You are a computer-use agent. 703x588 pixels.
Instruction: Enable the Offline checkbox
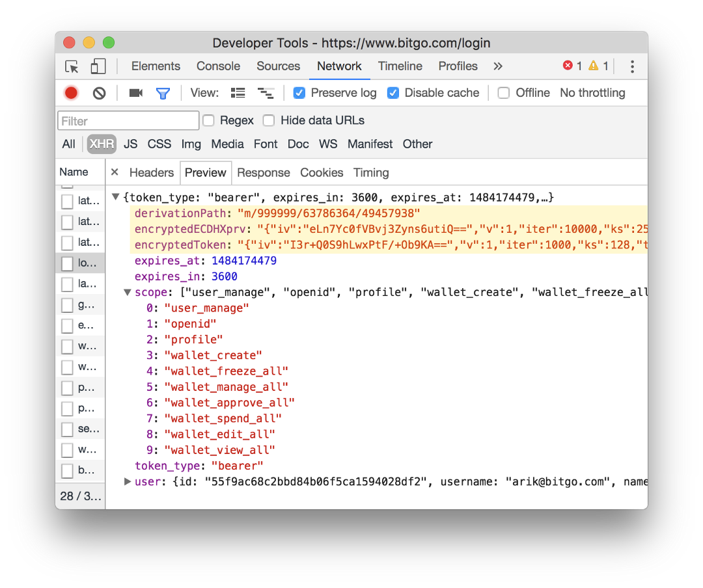tap(503, 93)
